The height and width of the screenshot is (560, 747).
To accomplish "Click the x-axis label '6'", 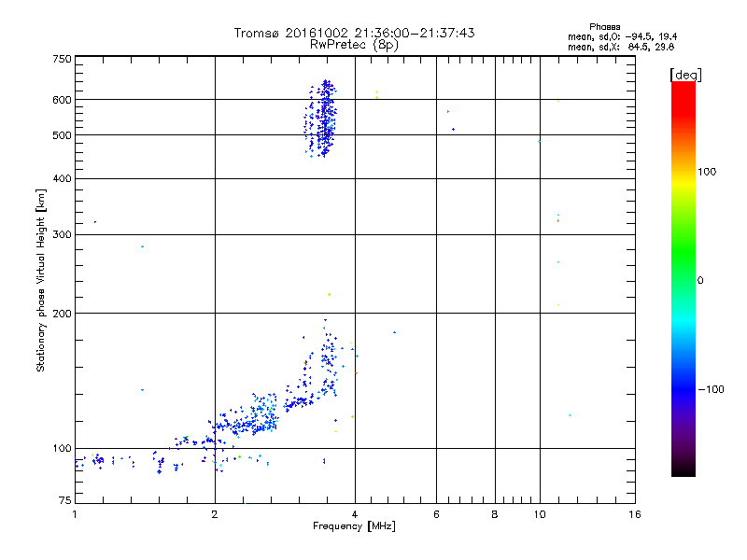I will (x=436, y=514).
